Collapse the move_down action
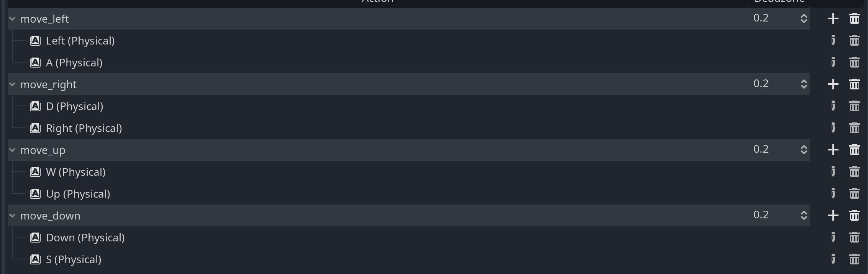The image size is (868, 274). click(x=12, y=215)
